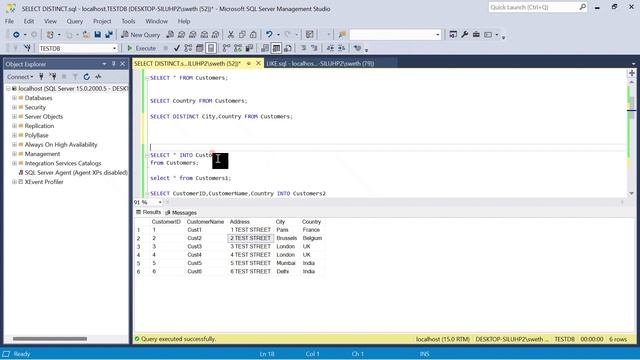Click the Results to Grid icon
This screenshot has height=360, width=640.
(276, 48)
